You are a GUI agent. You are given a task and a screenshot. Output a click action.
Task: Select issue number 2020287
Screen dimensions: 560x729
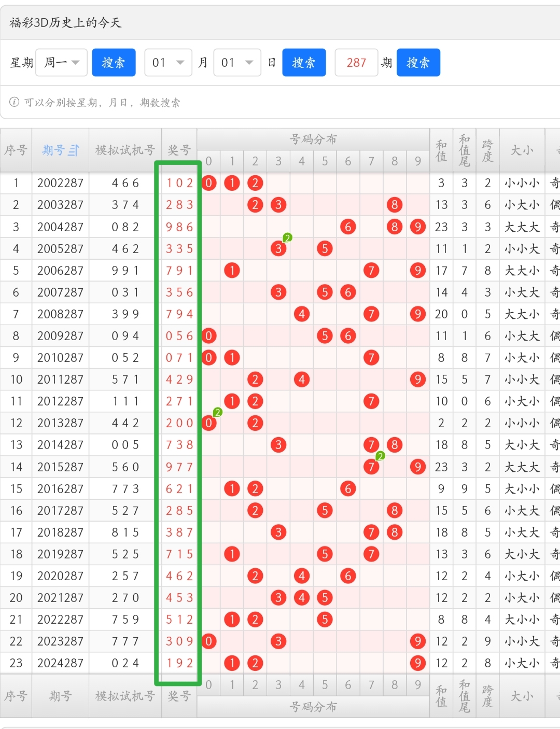pyautogui.click(x=60, y=576)
